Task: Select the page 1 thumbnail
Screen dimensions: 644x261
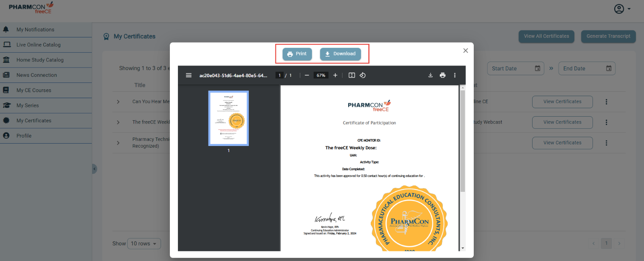Action: 228,118
